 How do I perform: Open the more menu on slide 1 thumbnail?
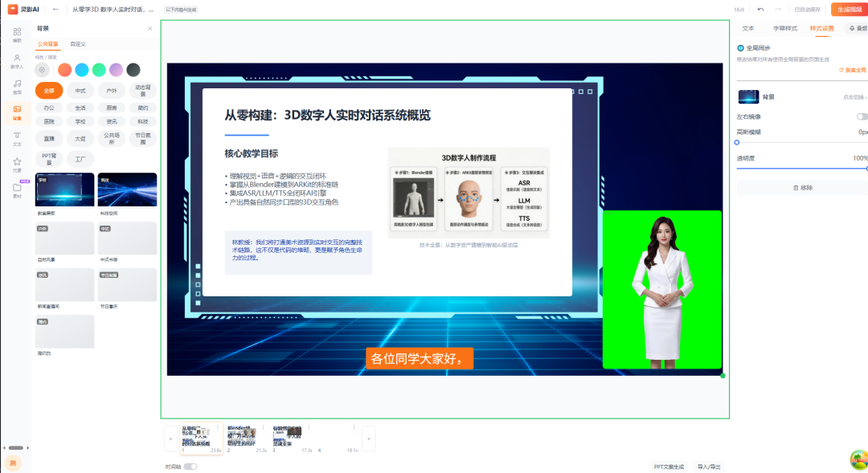coord(218,427)
